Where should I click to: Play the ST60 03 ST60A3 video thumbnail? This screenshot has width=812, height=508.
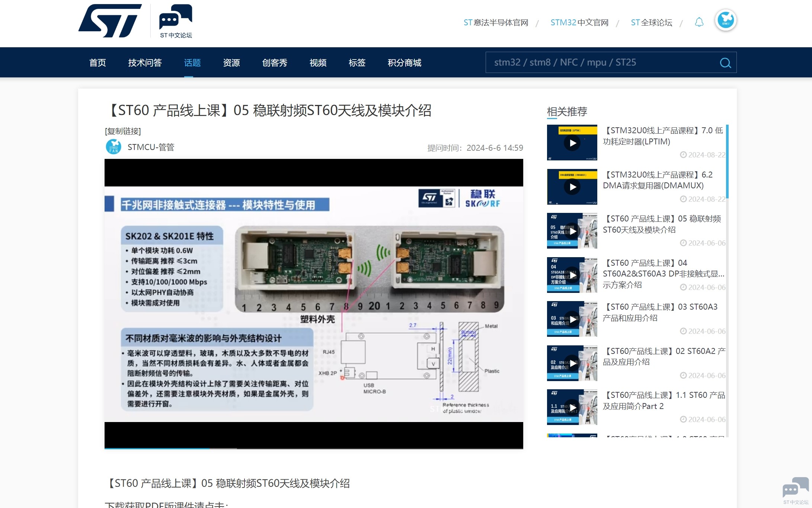[572, 319]
